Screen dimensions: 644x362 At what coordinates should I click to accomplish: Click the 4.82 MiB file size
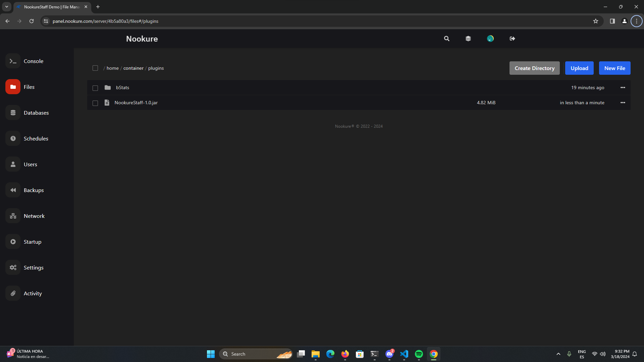(486, 103)
